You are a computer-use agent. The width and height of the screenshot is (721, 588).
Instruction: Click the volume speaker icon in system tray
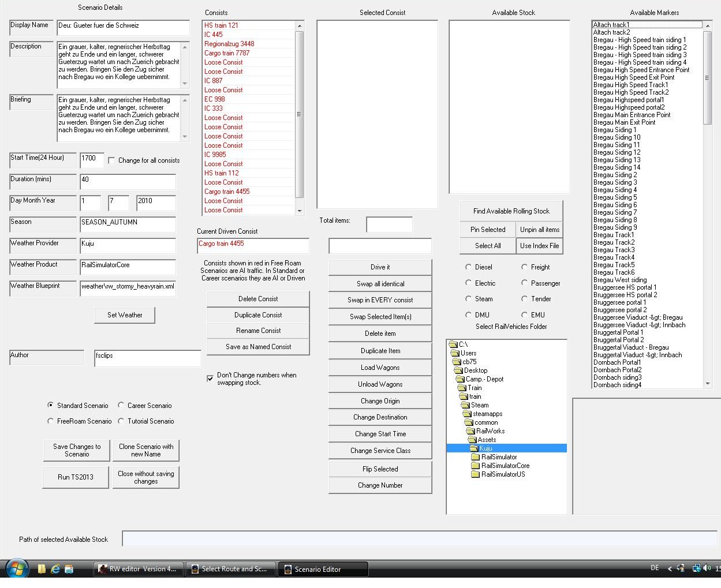tap(707, 568)
